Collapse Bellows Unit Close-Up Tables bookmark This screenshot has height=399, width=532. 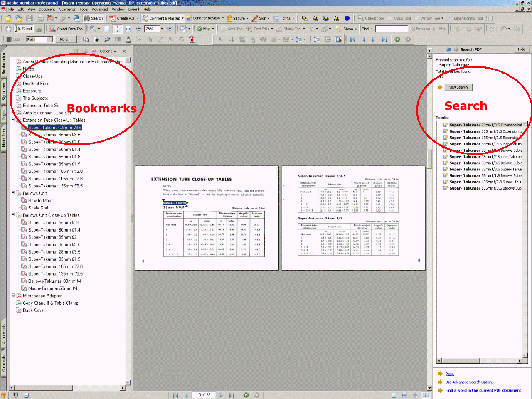(13, 215)
